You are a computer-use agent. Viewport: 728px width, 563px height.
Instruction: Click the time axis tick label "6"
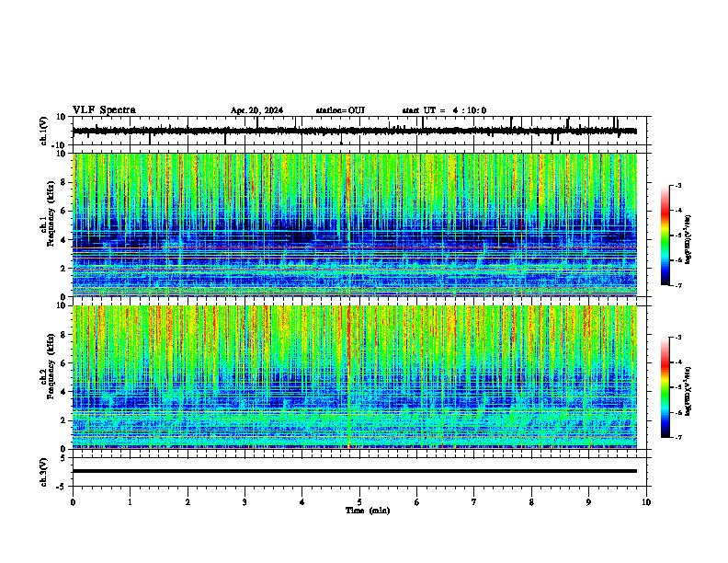tap(417, 501)
